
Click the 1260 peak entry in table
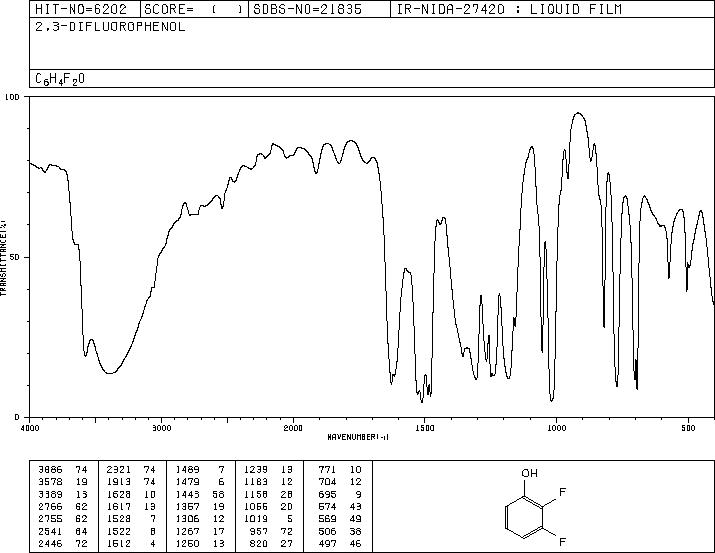pyautogui.click(x=200, y=544)
